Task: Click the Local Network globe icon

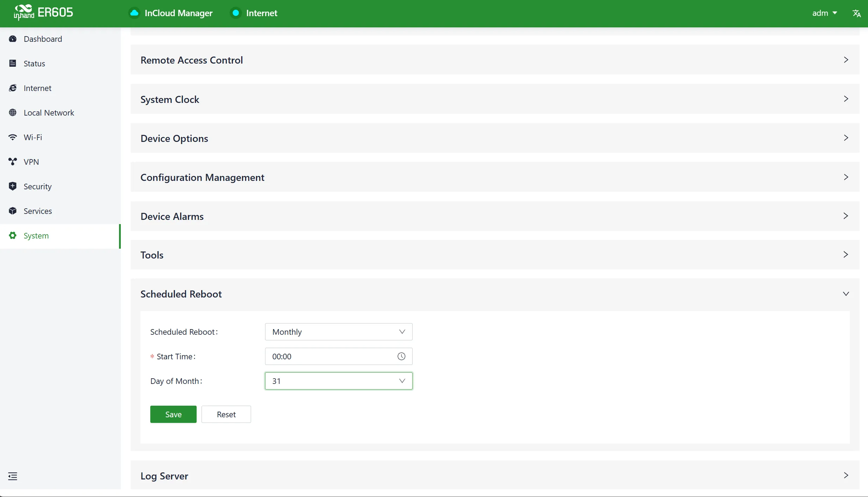Action: pyautogui.click(x=13, y=112)
